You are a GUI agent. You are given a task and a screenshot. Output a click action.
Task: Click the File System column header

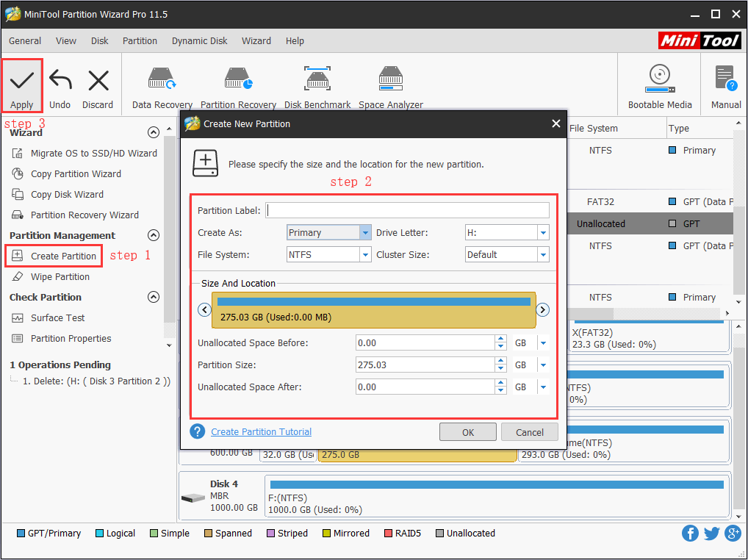point(594,129)
